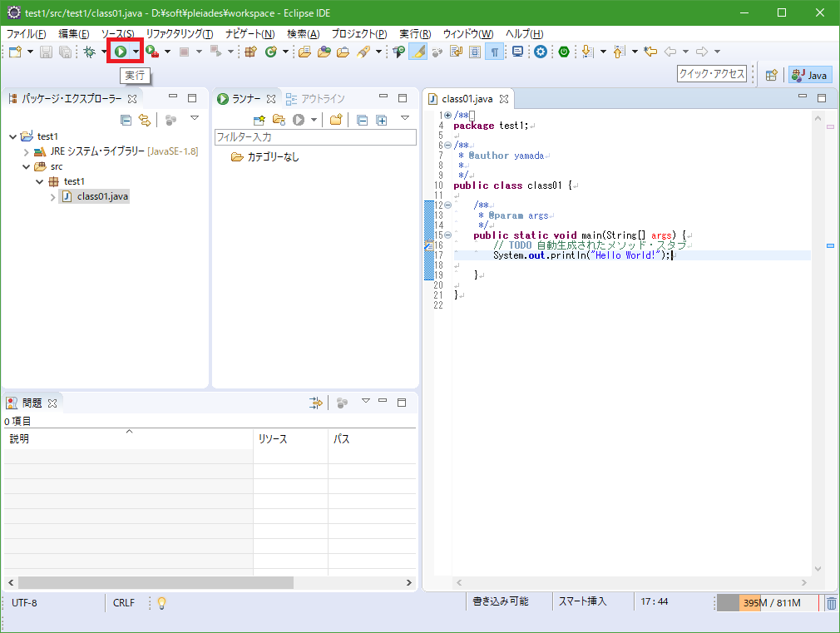
Task: Click the green Run (実行) button
Action: coord(121,52)
